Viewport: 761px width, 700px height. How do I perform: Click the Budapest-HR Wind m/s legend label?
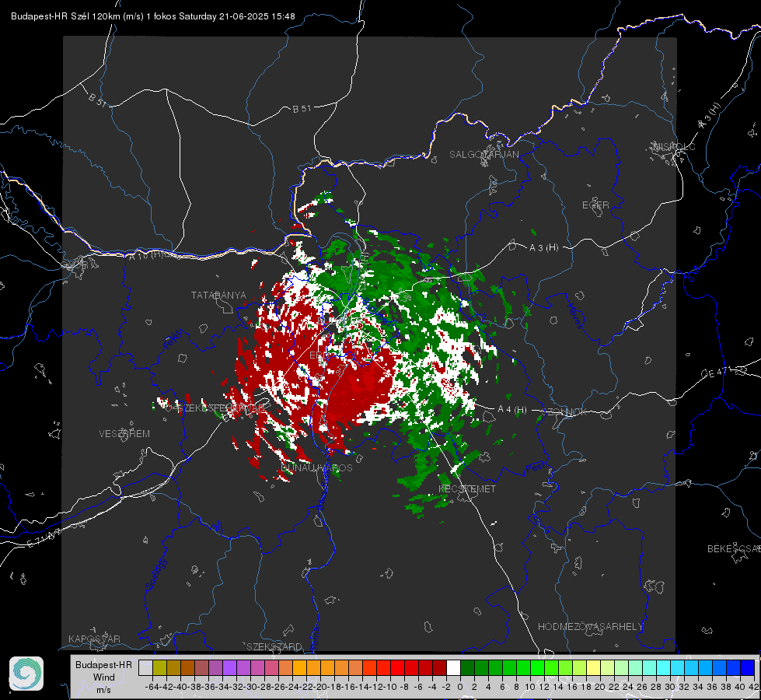[104, 677]
